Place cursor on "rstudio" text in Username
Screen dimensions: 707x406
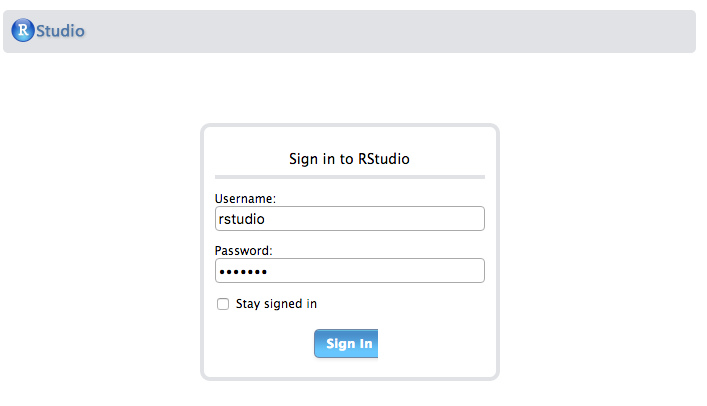click(241, 218)
